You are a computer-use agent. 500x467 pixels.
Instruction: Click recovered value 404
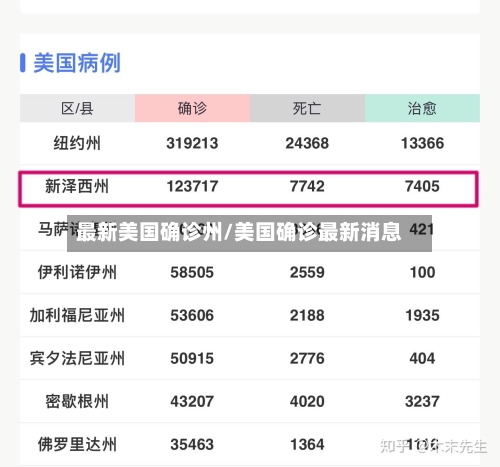(x=422, y=358)
